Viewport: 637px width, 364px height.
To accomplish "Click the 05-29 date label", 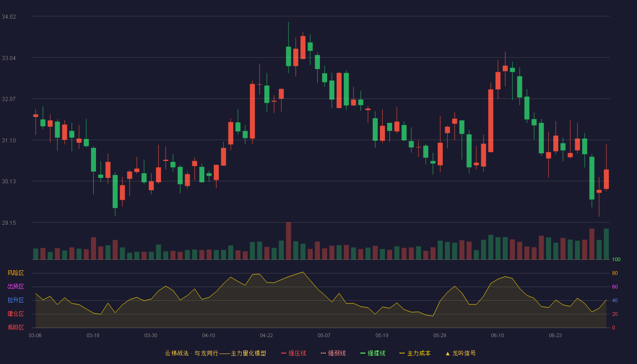I will tap(440, 335).
